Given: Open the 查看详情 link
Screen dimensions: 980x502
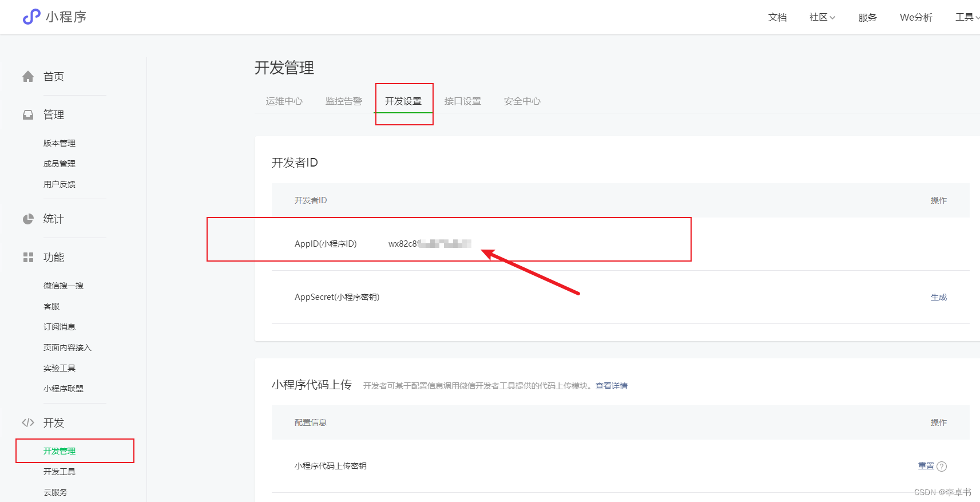Looking at the screenshot, I should (612, 386).
